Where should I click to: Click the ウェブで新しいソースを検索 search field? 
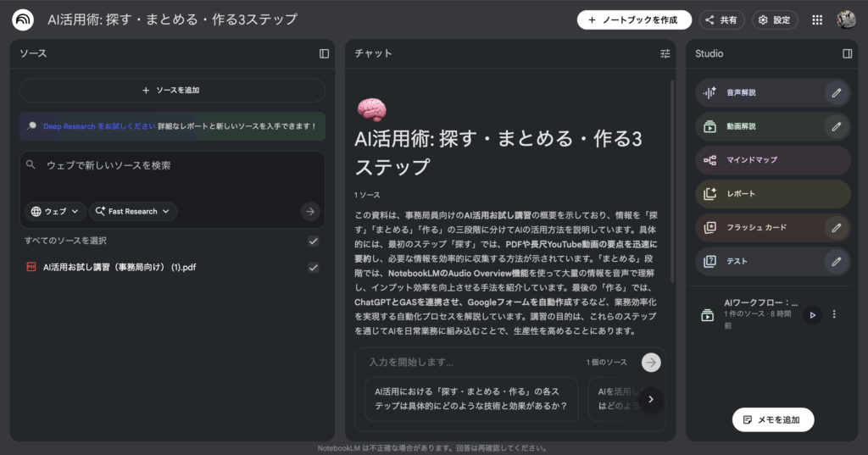tap(170, 165)
